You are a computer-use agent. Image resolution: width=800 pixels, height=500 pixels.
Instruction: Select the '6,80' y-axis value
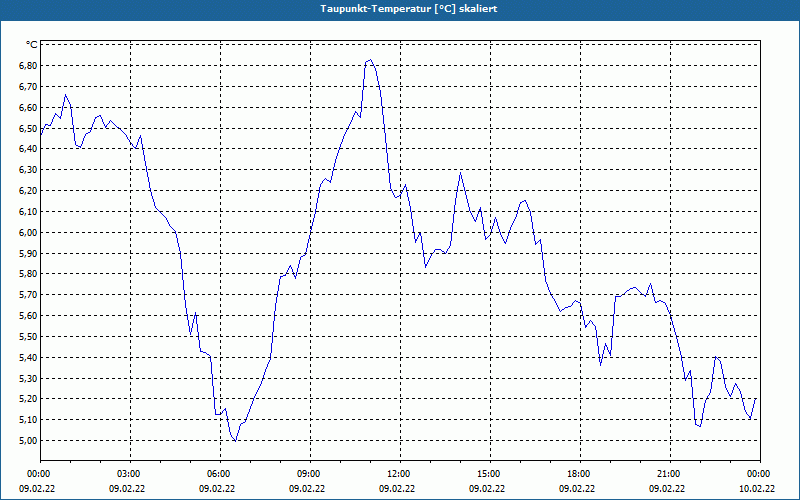pyautogui.click(x=28, y=66)
